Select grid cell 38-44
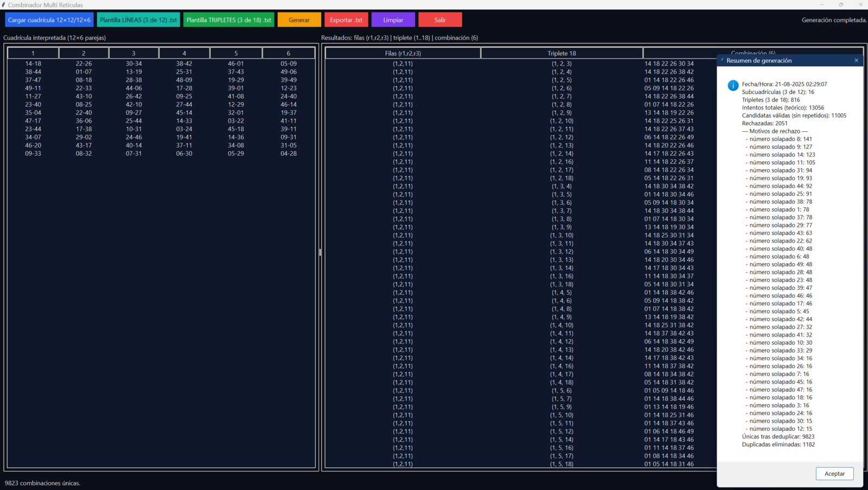Viewport: 868px width, 490px height. click(33, 72)
